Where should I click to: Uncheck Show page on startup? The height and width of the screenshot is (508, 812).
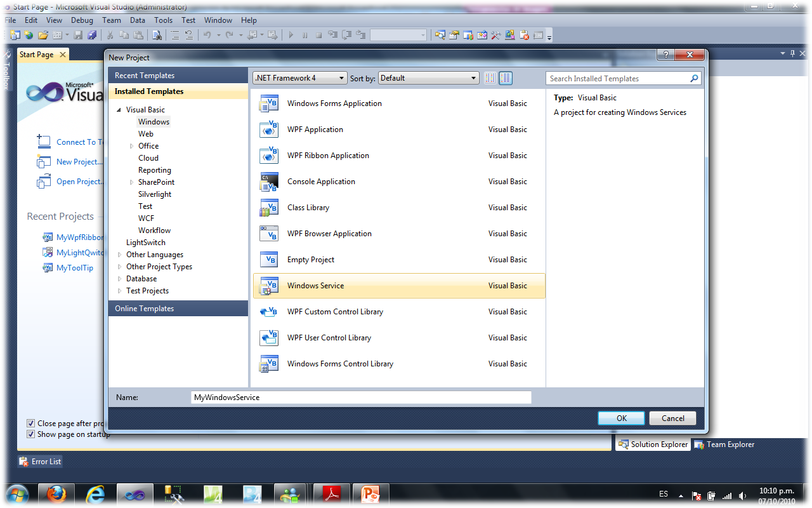pos(30,434)
